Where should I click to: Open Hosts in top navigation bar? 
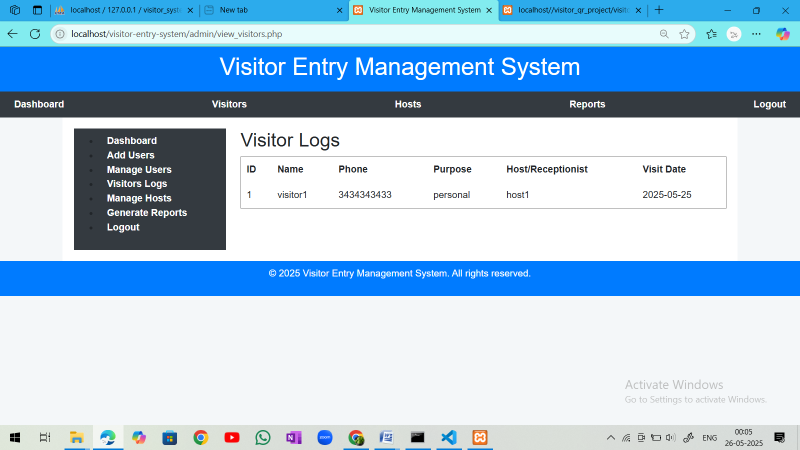pos(408,104)
